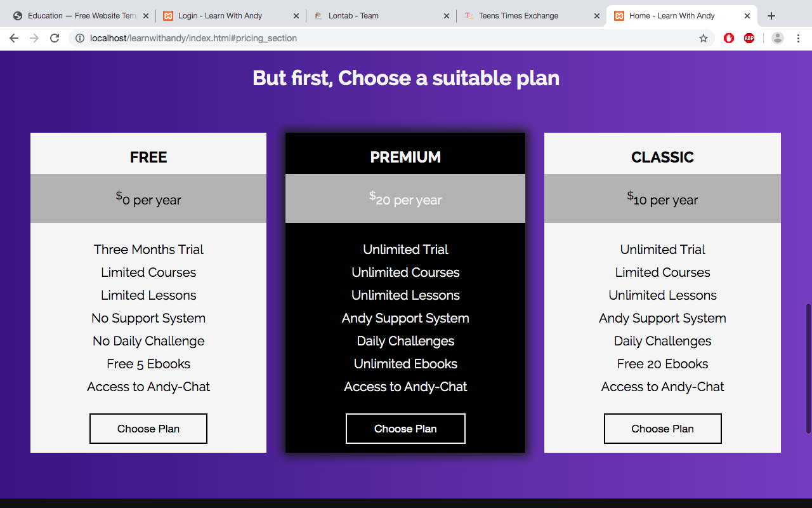This screenshot has height=508, width=812.
Task: Click the browser forward arrow
Action: coord(34,38)
